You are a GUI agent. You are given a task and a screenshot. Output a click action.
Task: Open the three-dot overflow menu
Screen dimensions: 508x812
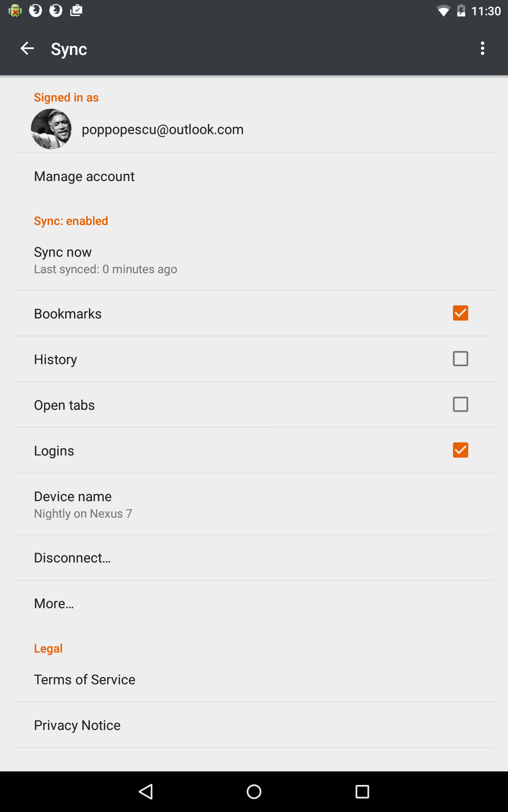(482, 49)
